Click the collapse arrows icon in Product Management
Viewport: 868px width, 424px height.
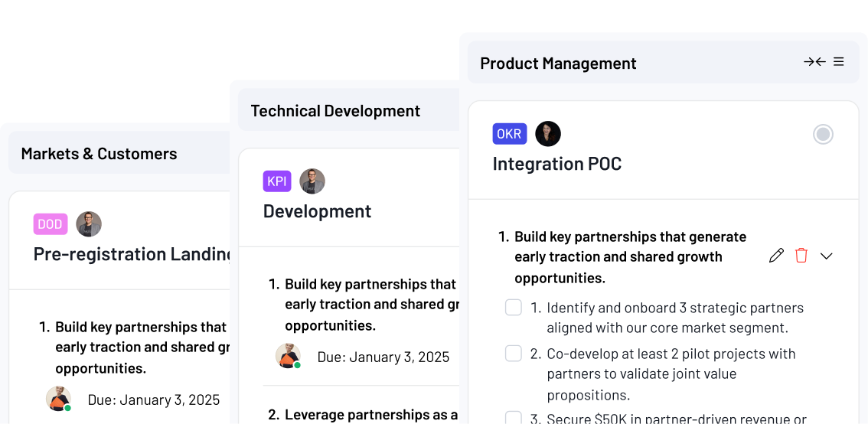(x=814, y=62)
